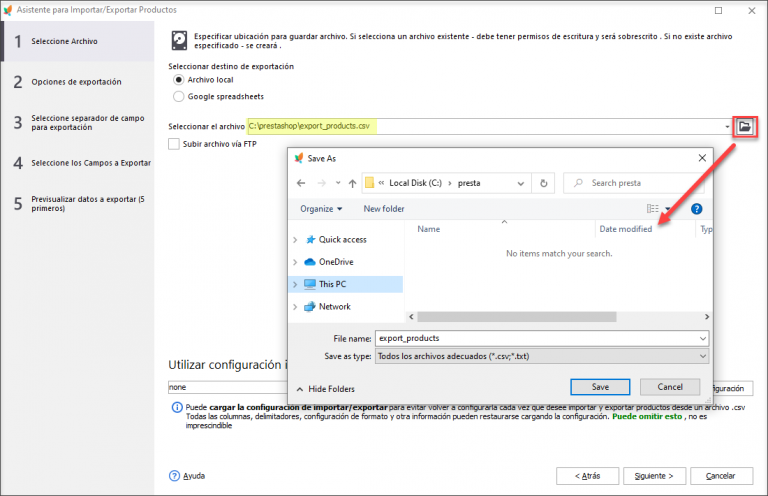Click New folder in Save As

tap(384, 209)
